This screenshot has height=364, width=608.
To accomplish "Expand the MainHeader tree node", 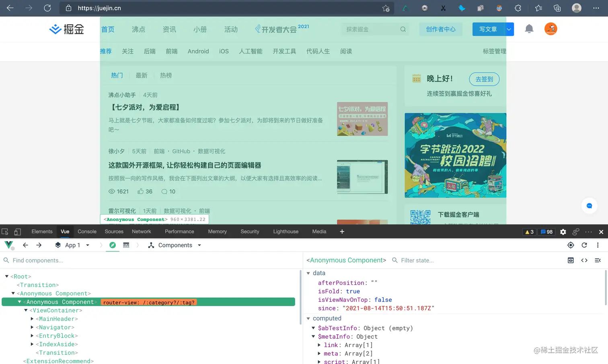I will [32, 319].
